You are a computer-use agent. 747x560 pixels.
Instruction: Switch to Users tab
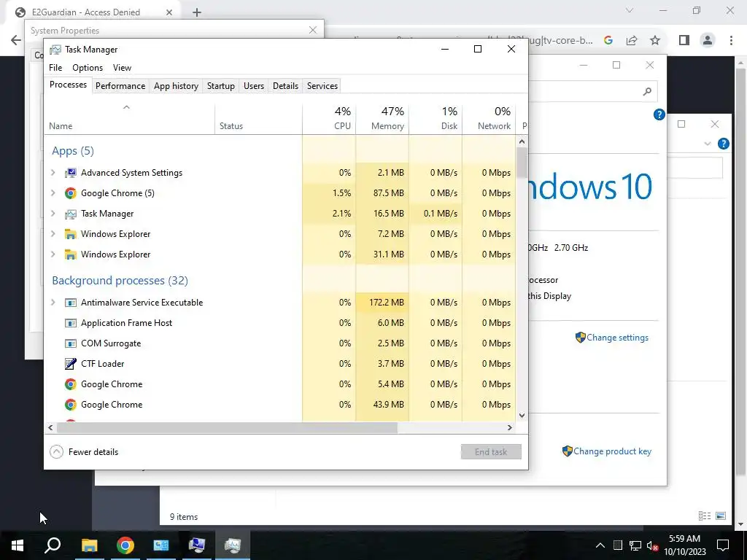pyautogui.click(x=253, y=86)
